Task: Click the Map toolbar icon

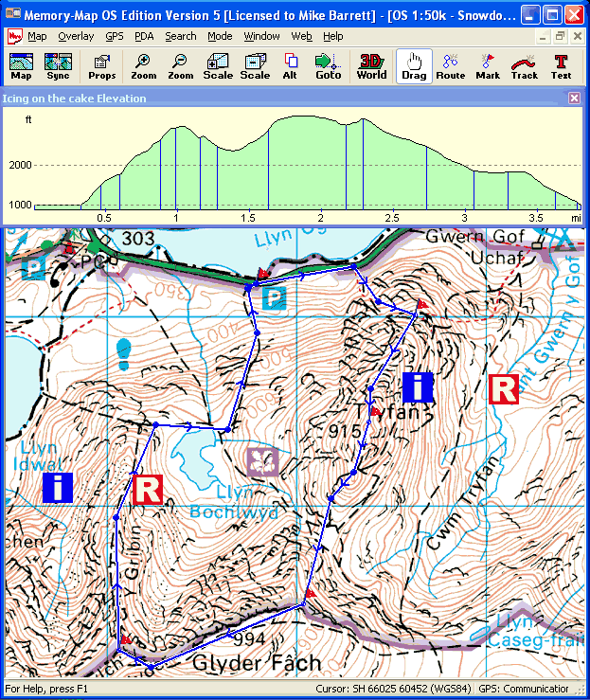Action: pyautogui.click(x=21, y=66)
